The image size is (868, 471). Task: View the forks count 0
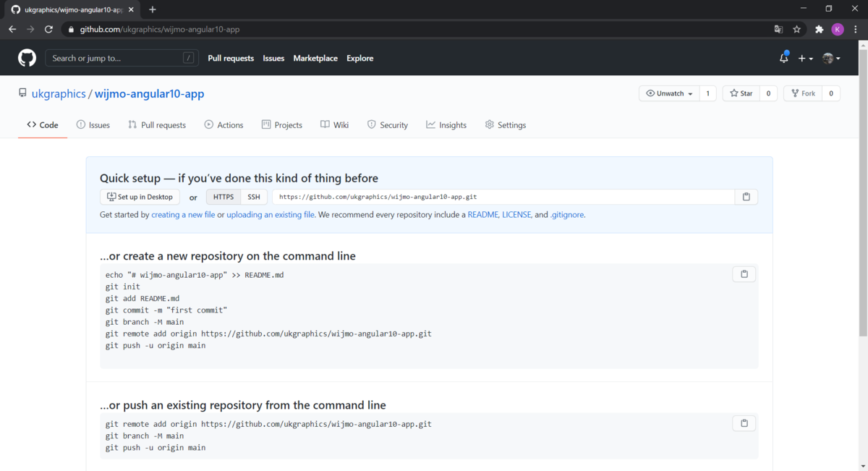[831, 93]
